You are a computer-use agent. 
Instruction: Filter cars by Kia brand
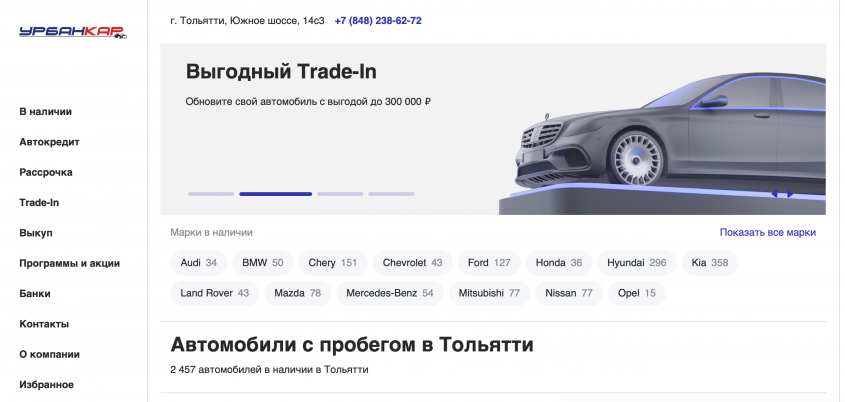click(709, 263)
